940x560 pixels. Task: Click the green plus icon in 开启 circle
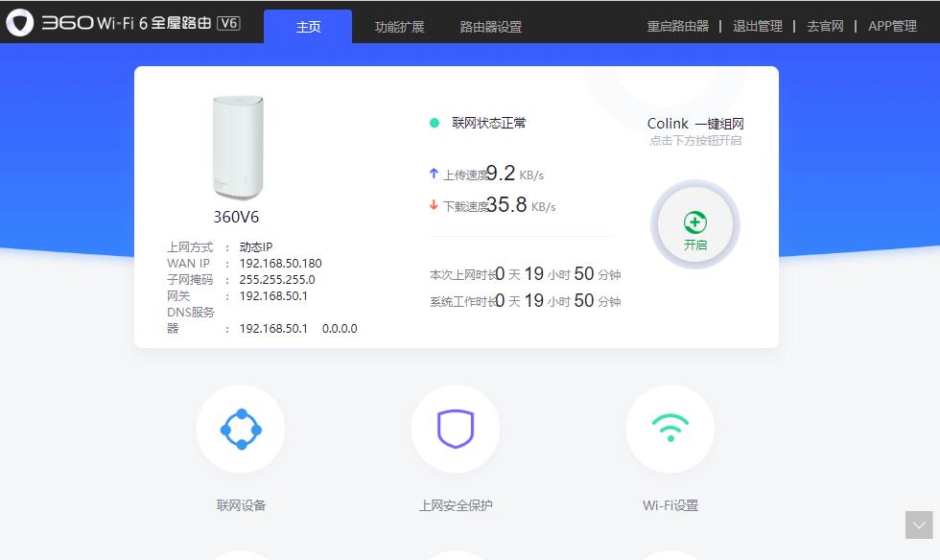[693, 219]
